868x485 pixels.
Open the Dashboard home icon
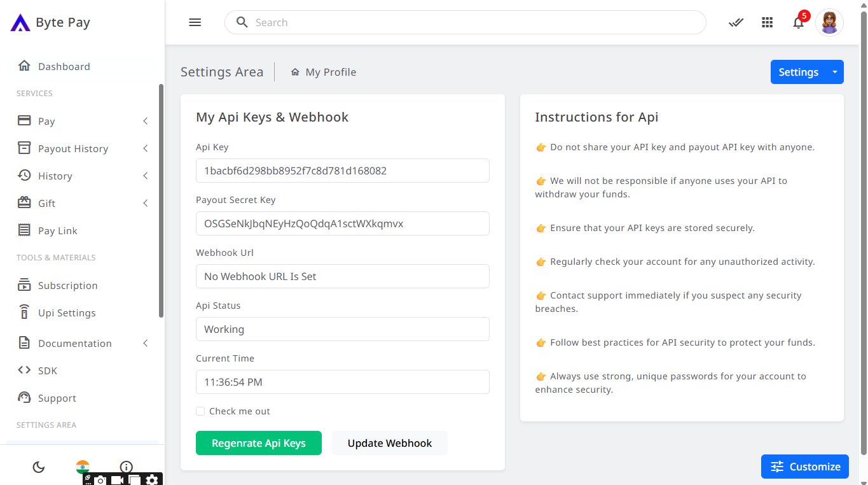pos(24,66)
